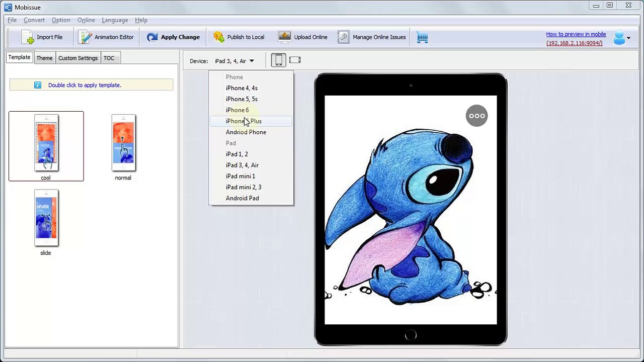Click the info icon in template hint
The image size is (644, 362).
[37, 85]
